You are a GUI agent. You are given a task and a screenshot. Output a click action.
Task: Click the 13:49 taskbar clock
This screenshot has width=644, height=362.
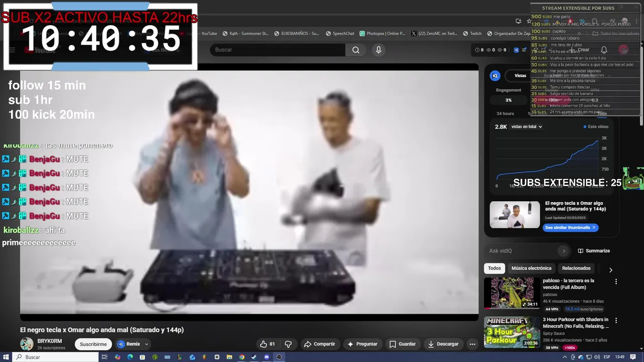pyautogui.click(x=620, y=357)
